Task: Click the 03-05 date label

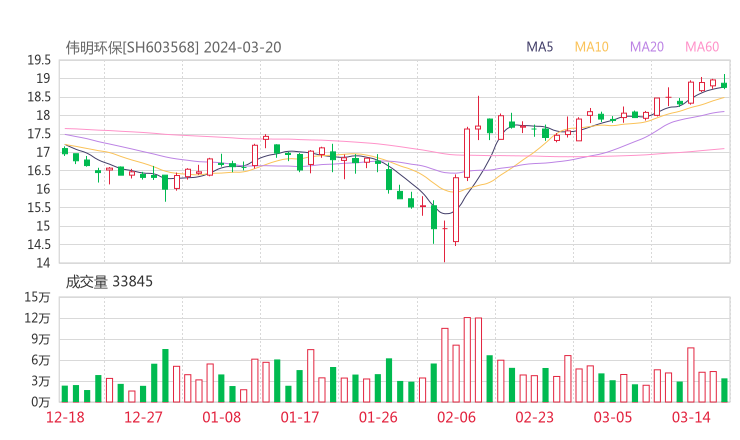Action: tap(613, 417)
